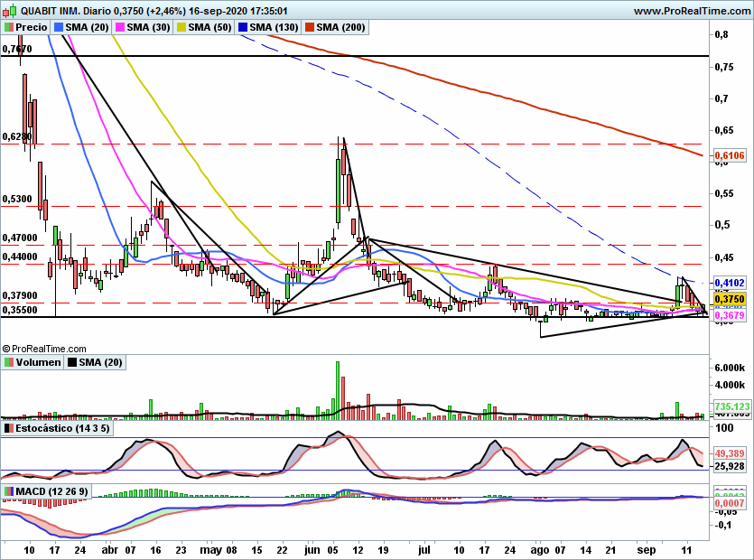Screen dimensions: 754x560
Task: Click the 05 date marker on time axis
Action: (332, 550)
